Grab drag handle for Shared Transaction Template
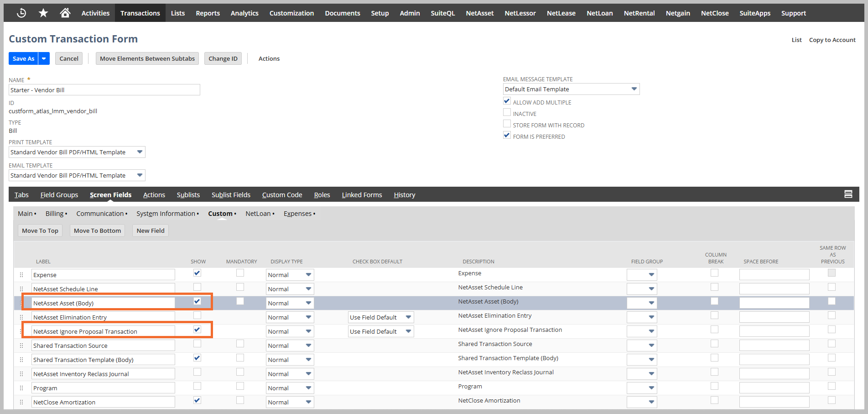The width and height of the screenshot is (868, 414). [21, 360]
